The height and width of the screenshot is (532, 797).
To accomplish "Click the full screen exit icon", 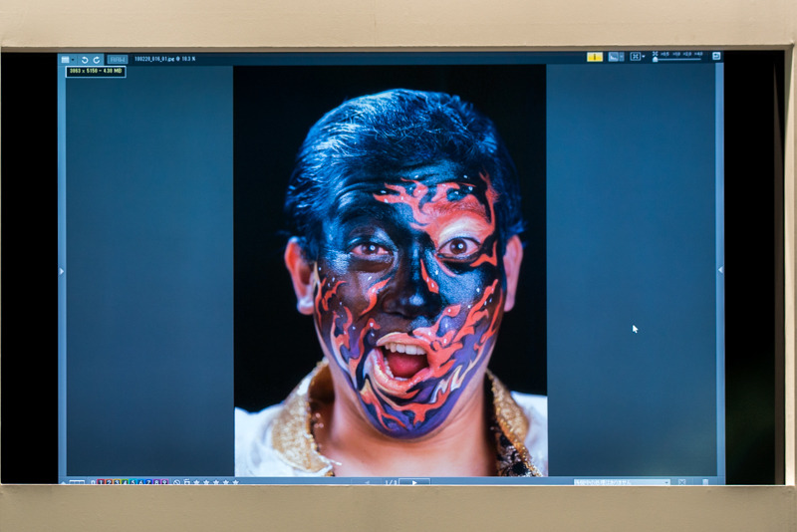I will [x=716, y=56].
